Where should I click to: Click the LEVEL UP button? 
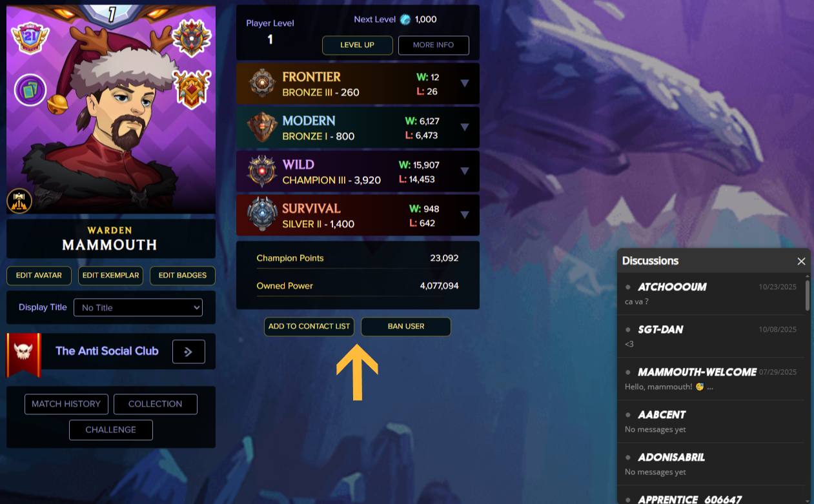357,45
